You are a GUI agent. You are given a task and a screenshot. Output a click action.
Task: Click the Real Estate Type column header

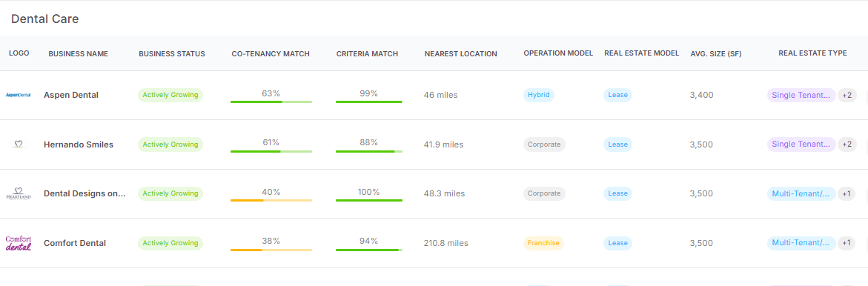[x=812, y=53]
